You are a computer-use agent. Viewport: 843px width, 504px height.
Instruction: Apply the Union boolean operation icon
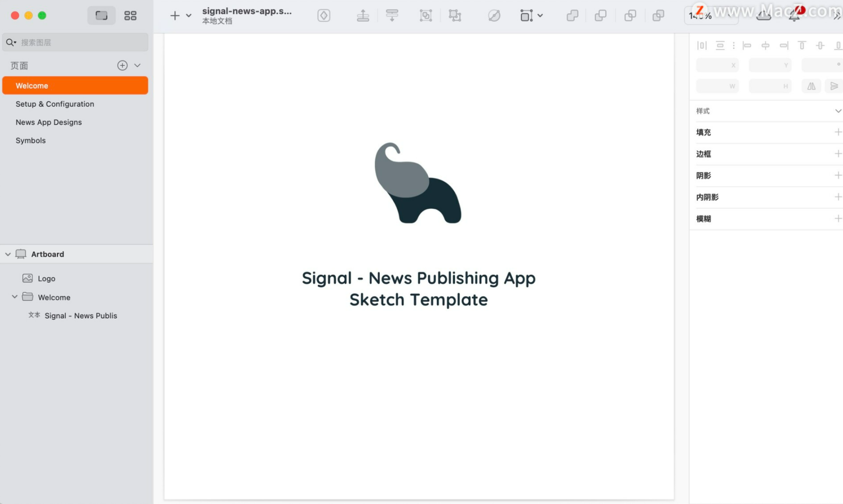[x=572, y=16]
